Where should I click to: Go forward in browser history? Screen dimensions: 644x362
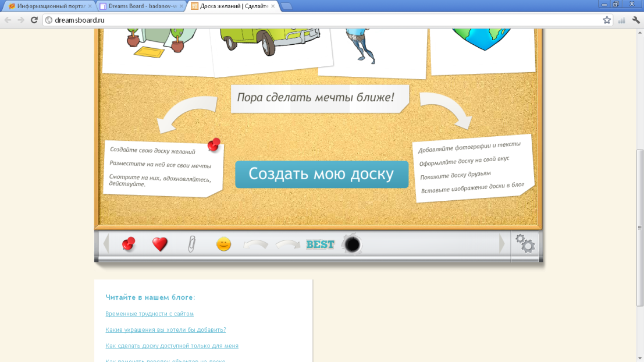[20, 20]
